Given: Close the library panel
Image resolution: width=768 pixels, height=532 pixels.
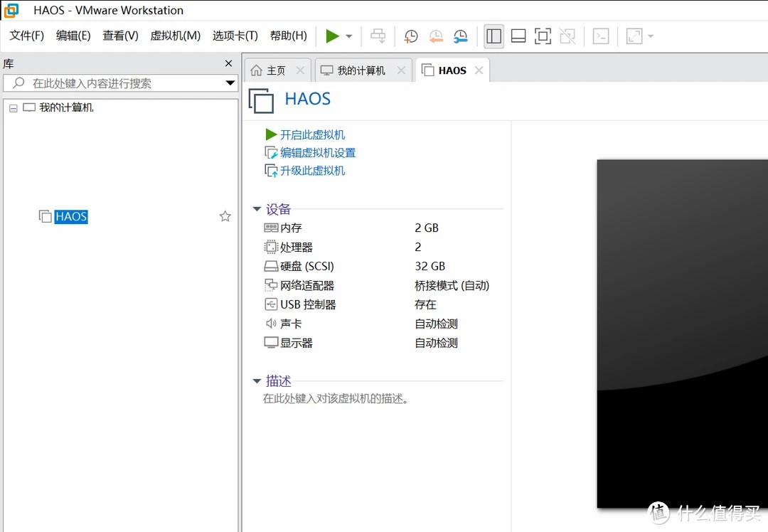Looking at the screenshot, I should click(228, 63).
